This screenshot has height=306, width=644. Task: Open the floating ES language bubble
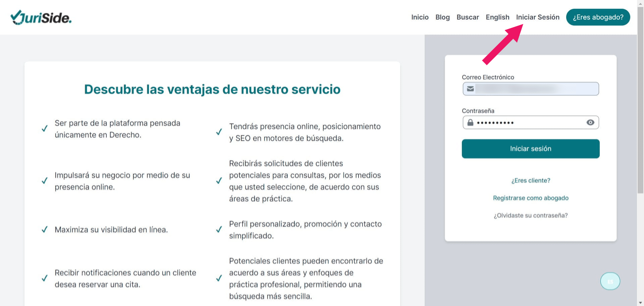point(610,281)
